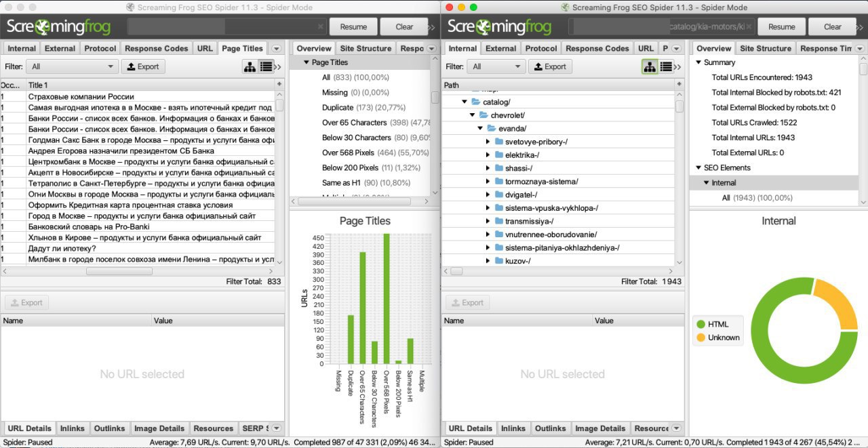
Task: Select Protocol tab in left window
Action: point(100,49)
